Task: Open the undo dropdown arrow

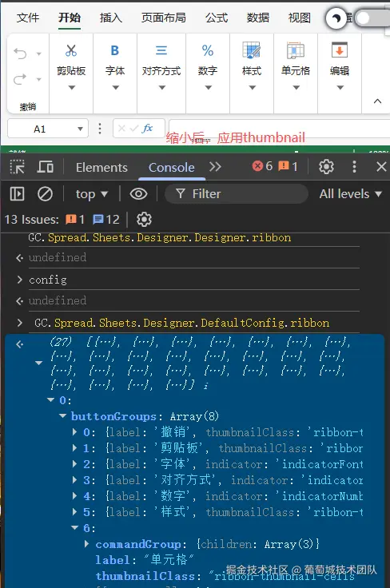Action: pyautogui.click(x=39, y=54)
